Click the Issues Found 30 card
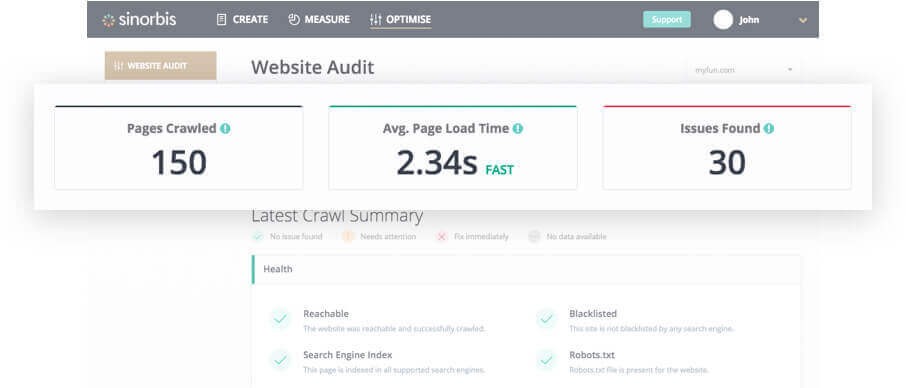Image resolution: width=906 pixels, height=388 pixels. click(x=727, y=148)
